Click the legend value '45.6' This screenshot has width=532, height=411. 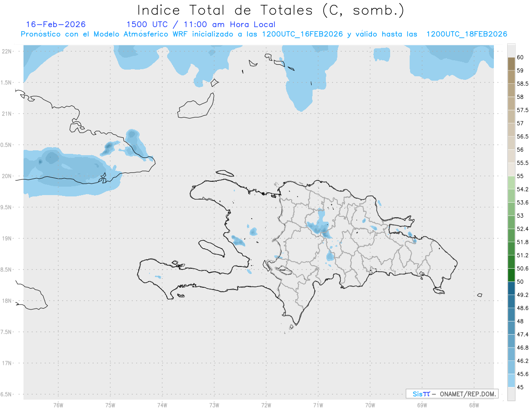pos(523,374)
